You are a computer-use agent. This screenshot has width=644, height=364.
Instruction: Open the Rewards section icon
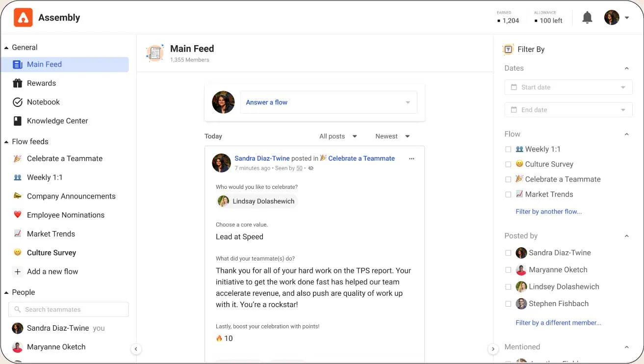17,83
